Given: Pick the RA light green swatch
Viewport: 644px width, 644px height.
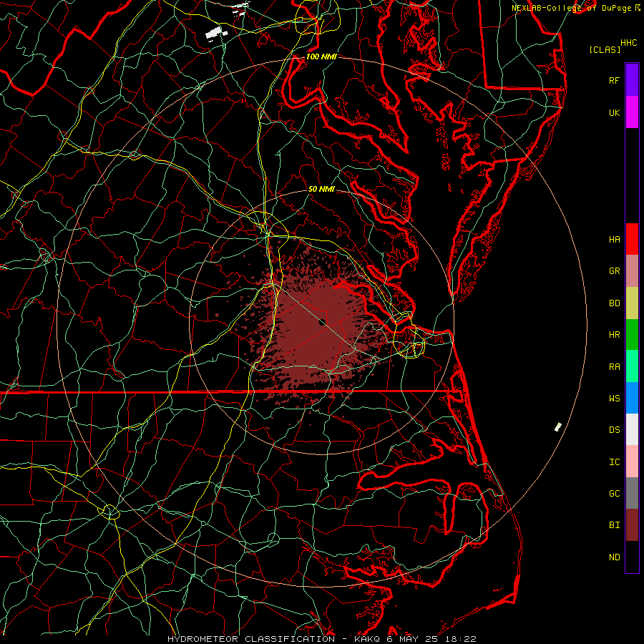Looking at the screenshot, I should point(632,366).
